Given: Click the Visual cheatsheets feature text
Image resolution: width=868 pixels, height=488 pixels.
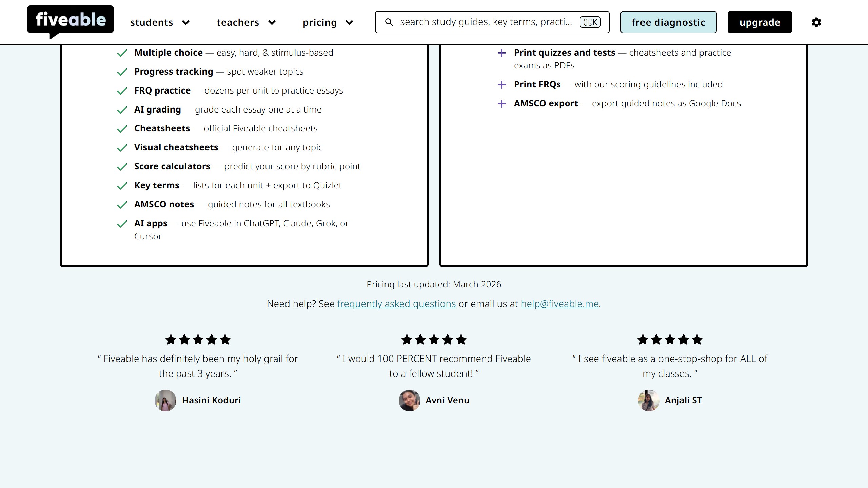Looking at the screenshot, I should (228, 147).
